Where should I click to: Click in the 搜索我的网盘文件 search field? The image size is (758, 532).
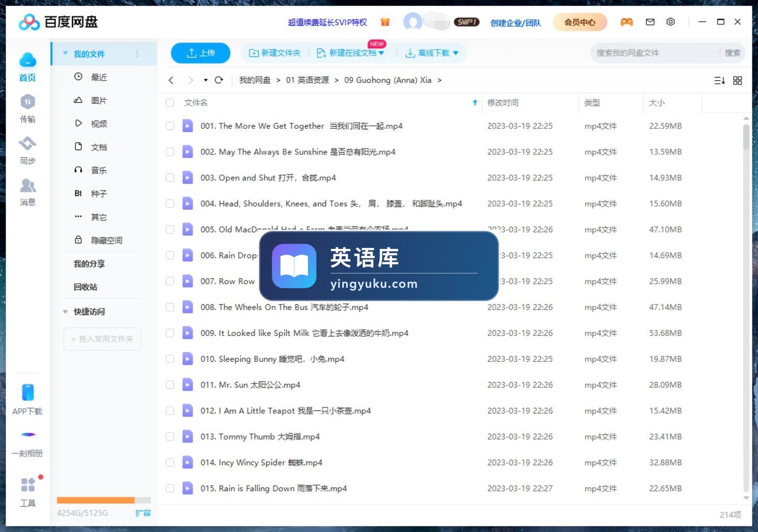pos(654,53)
